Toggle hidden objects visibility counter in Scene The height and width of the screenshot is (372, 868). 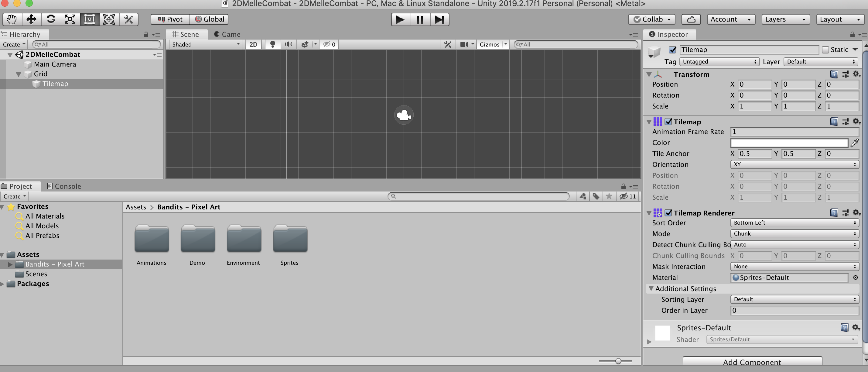point(329,44)
